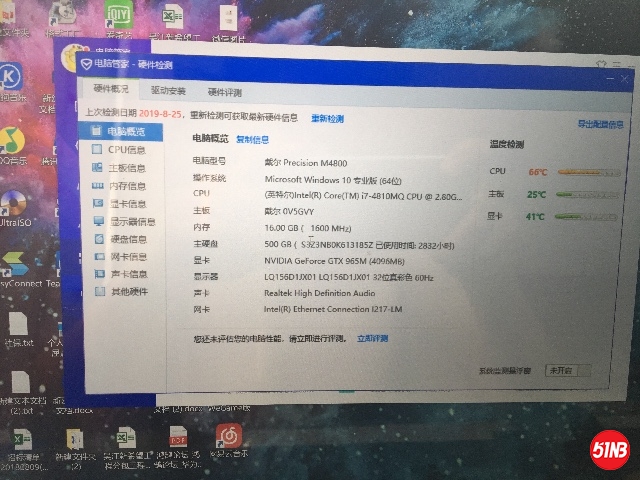This screenshot has width=640, height=480.
Task: Select 硬盘信息 in the sidebar
Action: pos(124,239)
